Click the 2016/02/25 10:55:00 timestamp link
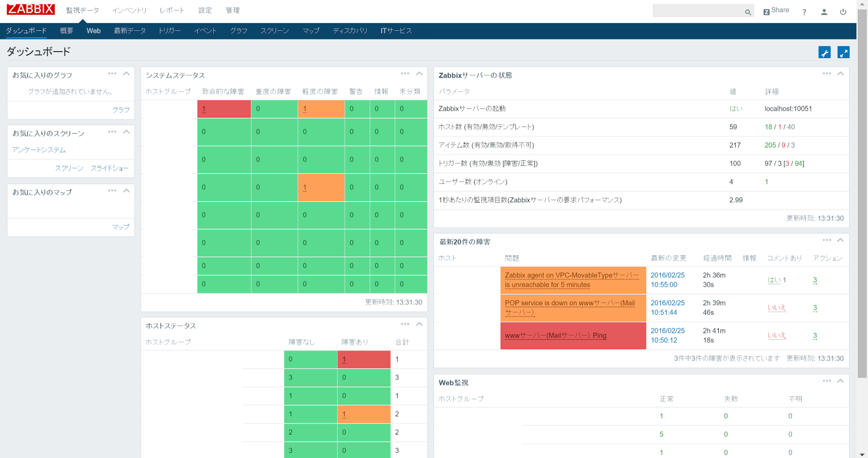 667,280
